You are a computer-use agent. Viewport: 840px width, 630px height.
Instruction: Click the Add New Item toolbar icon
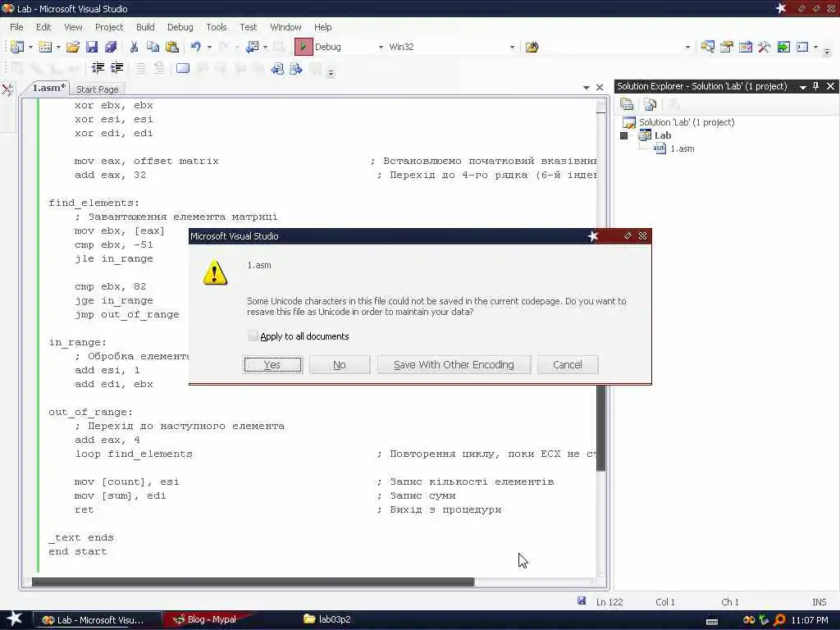(45, 47)
